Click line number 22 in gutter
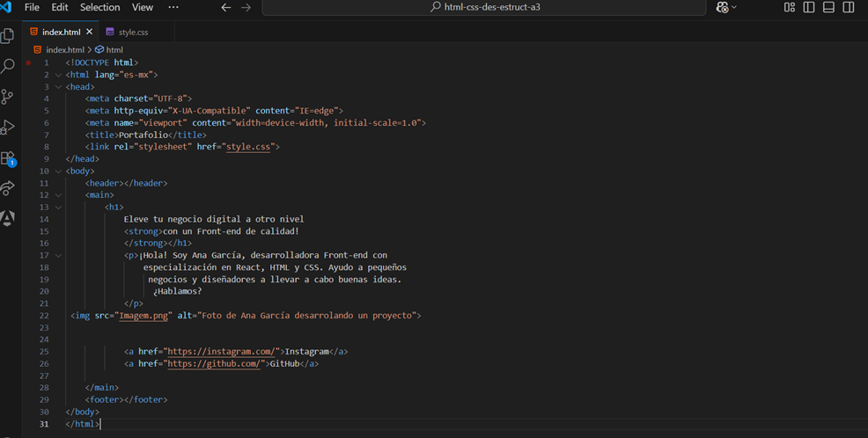 pos(44,316)
